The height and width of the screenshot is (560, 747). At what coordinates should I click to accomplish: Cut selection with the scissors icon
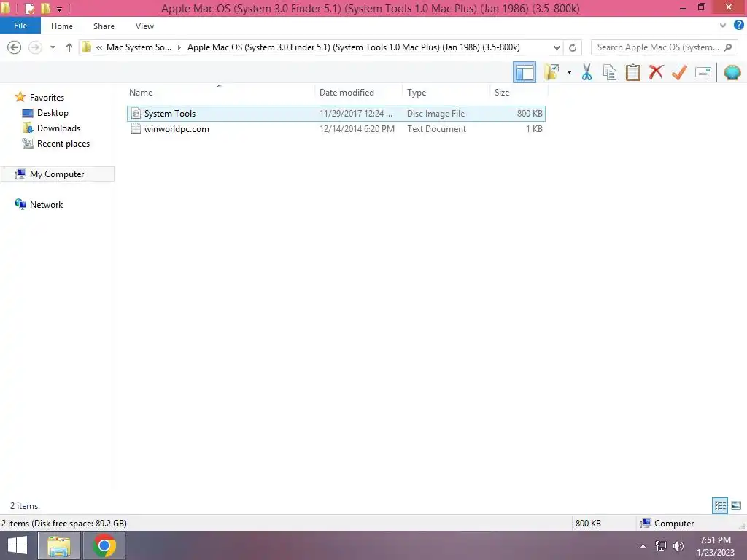click(587, 72)
